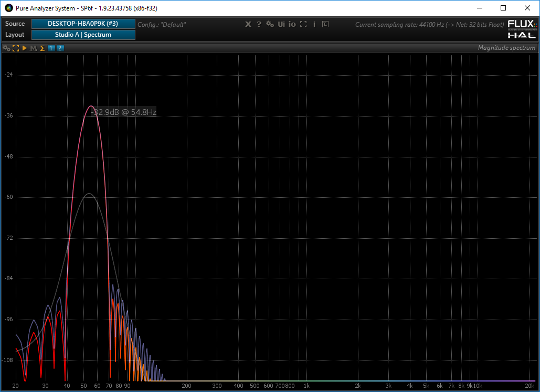Show info with the i icon
The height and width of the screenshot is (392, 540).
point(314,24)
